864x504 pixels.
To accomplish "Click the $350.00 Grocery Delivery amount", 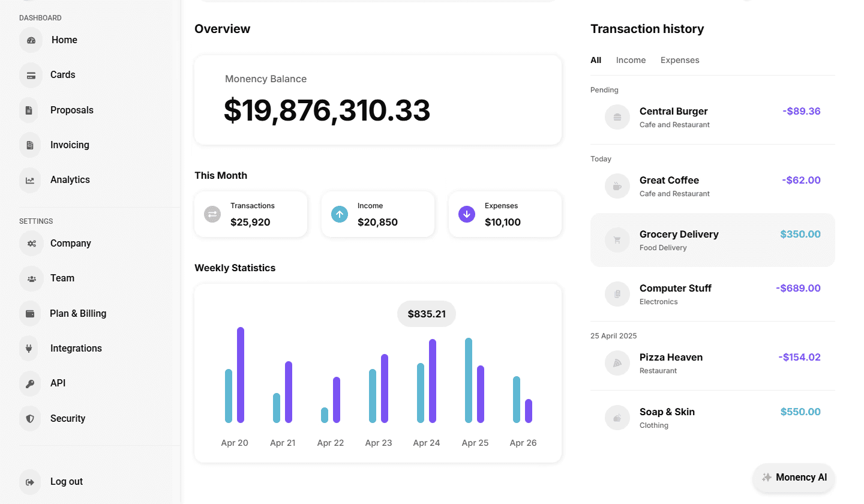I will click(x=800, y=235).
